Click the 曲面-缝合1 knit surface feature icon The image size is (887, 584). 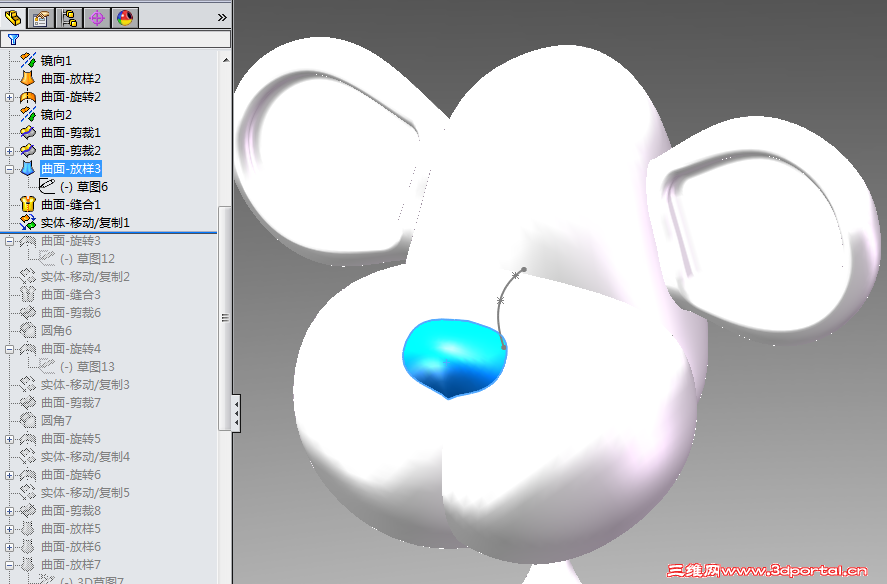click(x=29, y=204)
